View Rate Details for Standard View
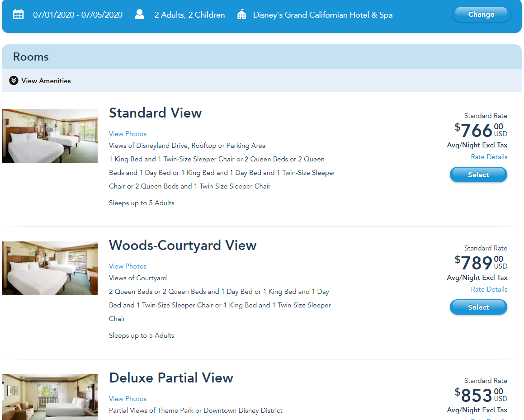Viewport: 524px width, 420px height. pyautogui.click(x=489, y=157)
